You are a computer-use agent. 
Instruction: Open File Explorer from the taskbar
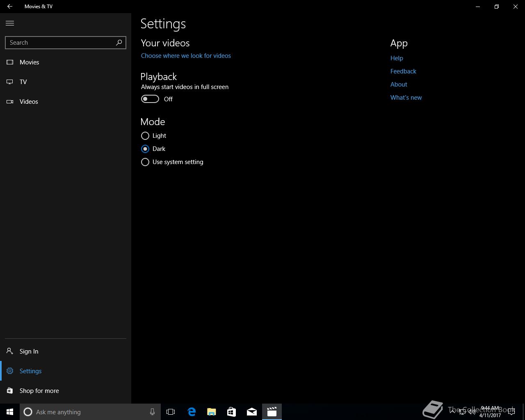[212, 412]
